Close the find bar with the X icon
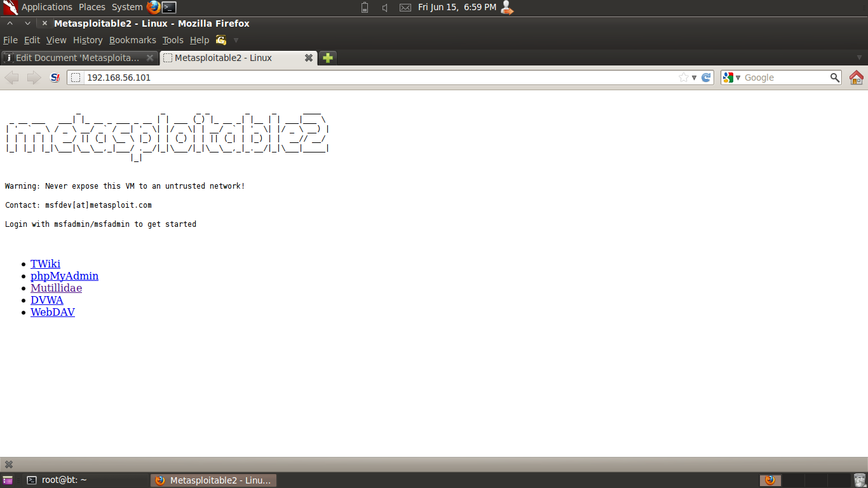This screenshot has width=868, height=488. 9,464
